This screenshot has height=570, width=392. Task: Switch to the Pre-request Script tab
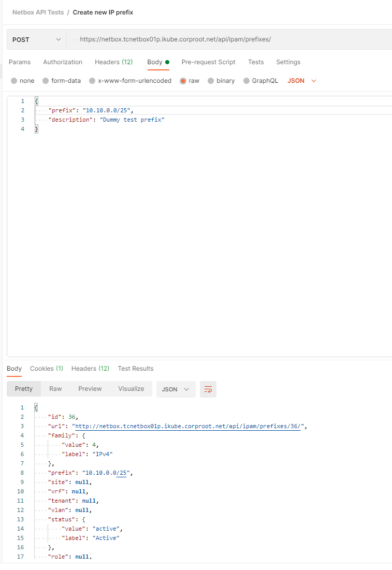(x=208, y=62)
